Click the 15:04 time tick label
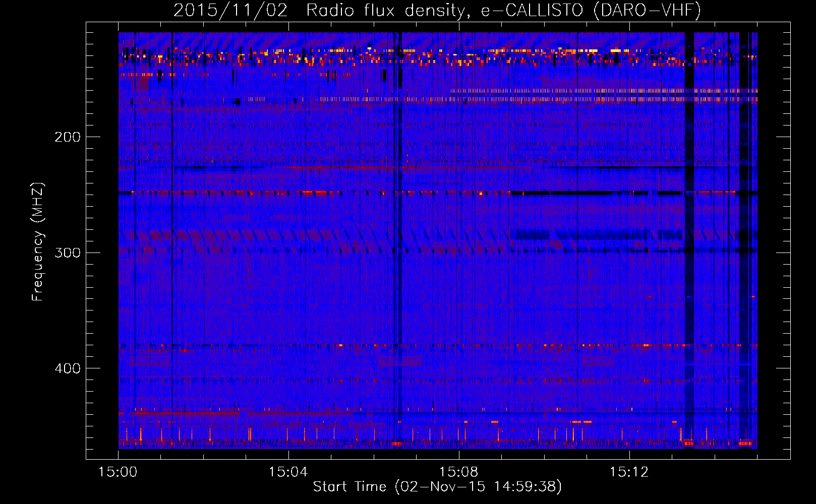The width and height of the screenshot is (816, 504). [x=288, y=472]
